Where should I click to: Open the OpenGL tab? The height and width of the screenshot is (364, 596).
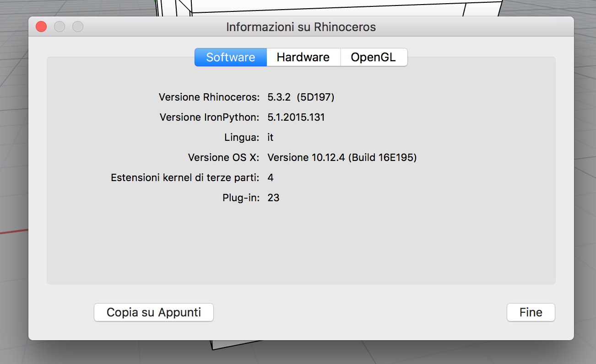tap(373, 57)
